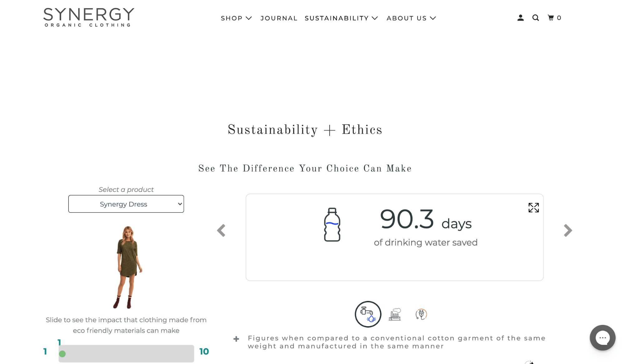
Task: Click the 90.3 days water saved card
Action: 394,237
